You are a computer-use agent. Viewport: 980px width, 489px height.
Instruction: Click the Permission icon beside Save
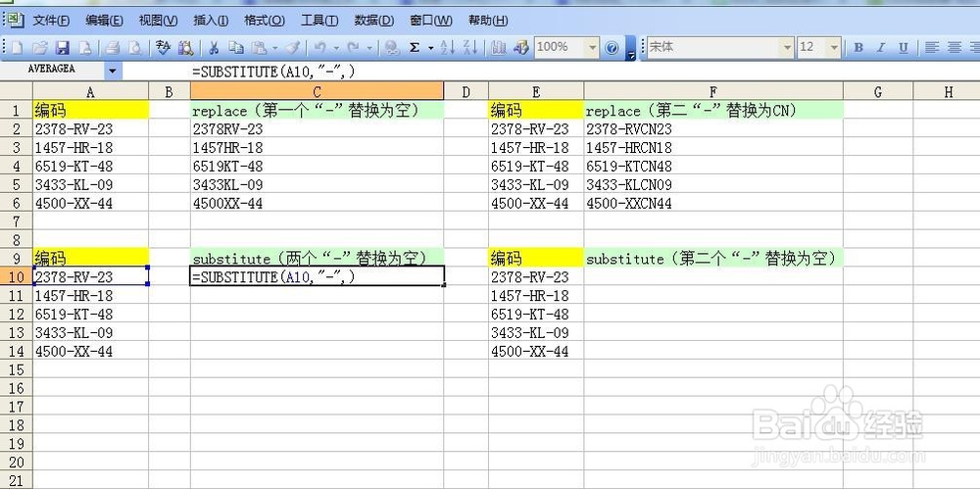pos(84,47)
